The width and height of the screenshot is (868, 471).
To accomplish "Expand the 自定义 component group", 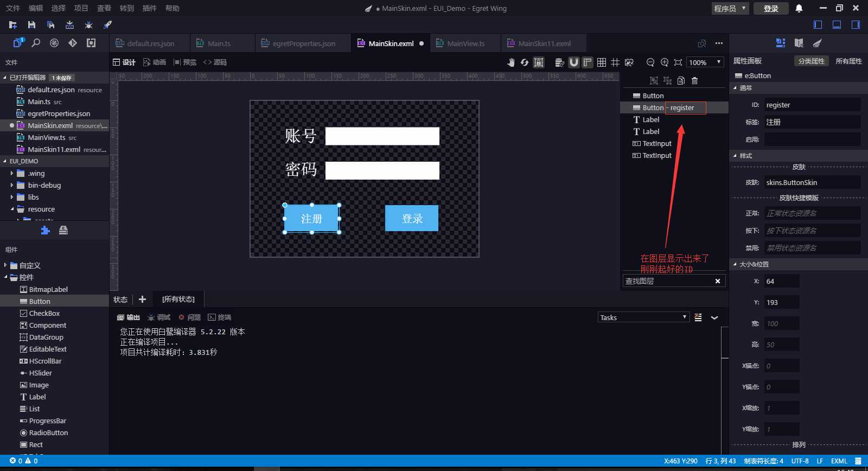I will point(6,265).
